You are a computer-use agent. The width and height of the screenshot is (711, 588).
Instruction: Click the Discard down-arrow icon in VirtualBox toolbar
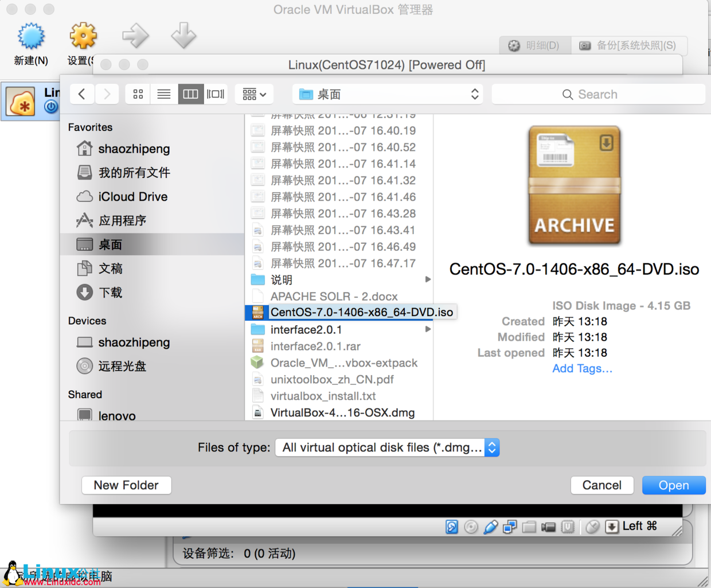click(x=183, y=36)
